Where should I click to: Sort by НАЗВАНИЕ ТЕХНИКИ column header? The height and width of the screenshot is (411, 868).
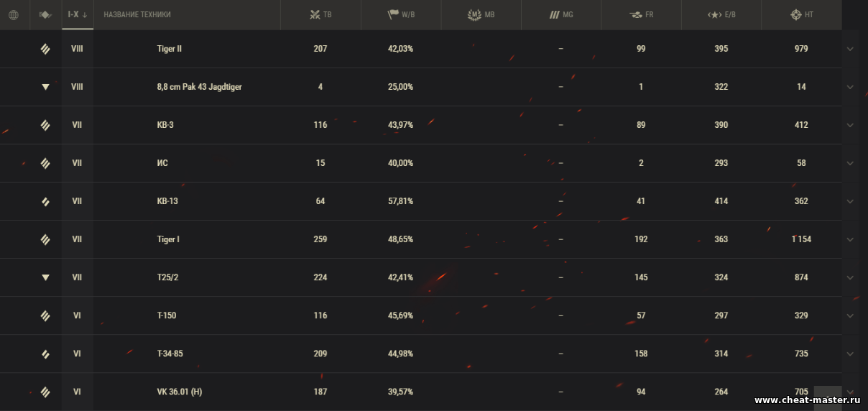[x=137, y=14]
